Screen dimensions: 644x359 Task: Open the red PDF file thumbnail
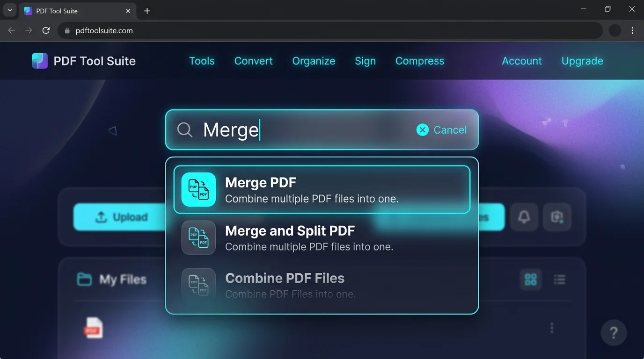(x=93, y=328)
